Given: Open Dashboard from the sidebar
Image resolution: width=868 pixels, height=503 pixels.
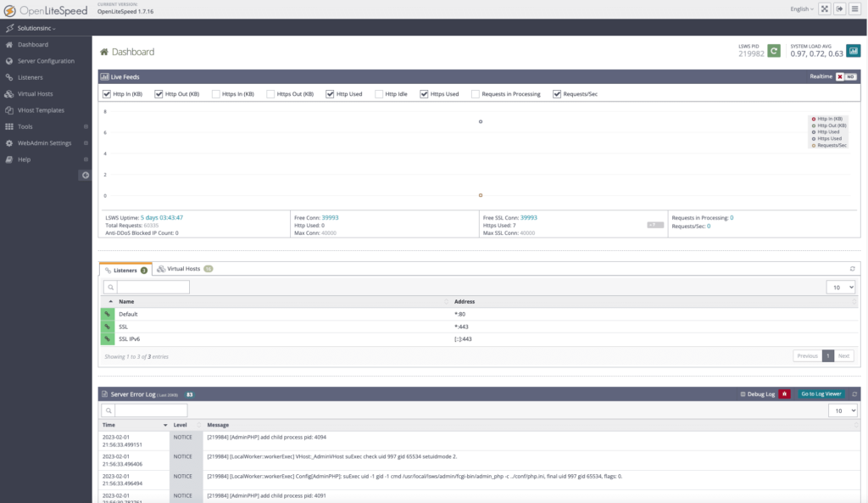Looking at the screenshot, I should coord(33,44).
